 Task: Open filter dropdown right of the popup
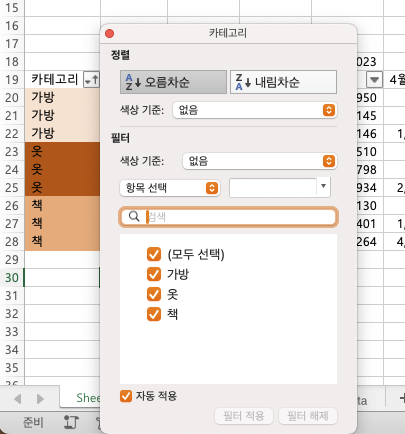click(x=374, y=80)
